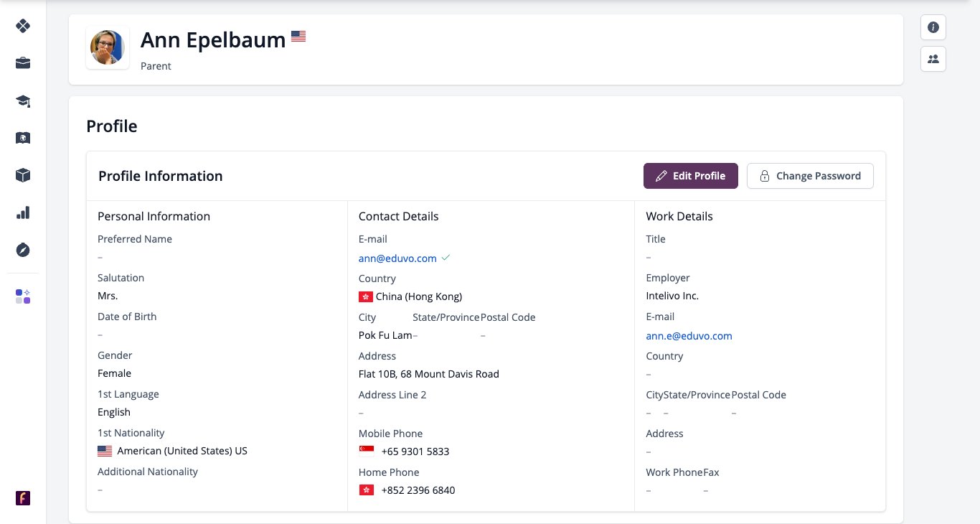Open the globe book icon in sidebar
Screen dimensions: 980x524
click(23, 138)
